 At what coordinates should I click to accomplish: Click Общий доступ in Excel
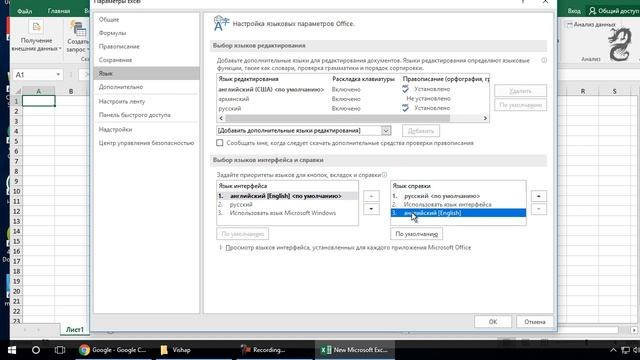pos(614,11)
